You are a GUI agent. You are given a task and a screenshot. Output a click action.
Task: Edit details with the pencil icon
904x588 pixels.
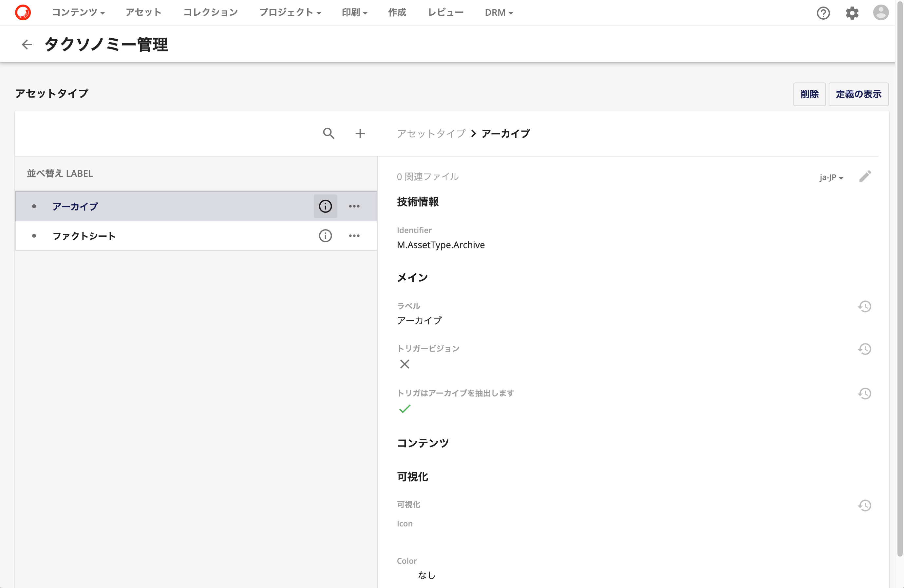click(865, 176)
